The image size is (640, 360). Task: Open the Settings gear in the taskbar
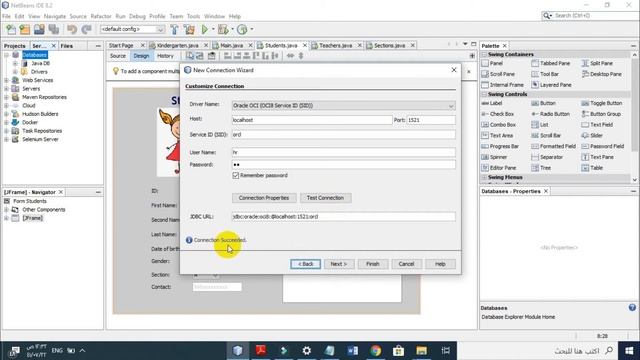pyautogui.click(x=307, y=351)
